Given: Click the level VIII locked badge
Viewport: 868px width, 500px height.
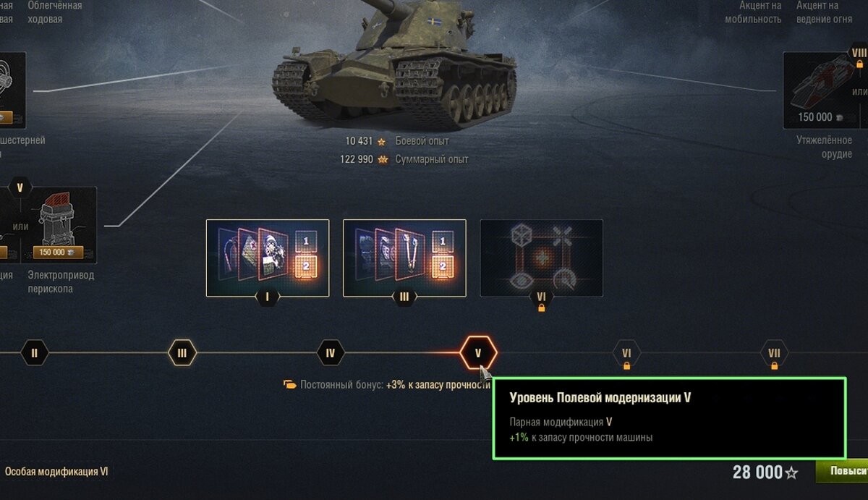Looking at the screenshot, I should (859, 56).
